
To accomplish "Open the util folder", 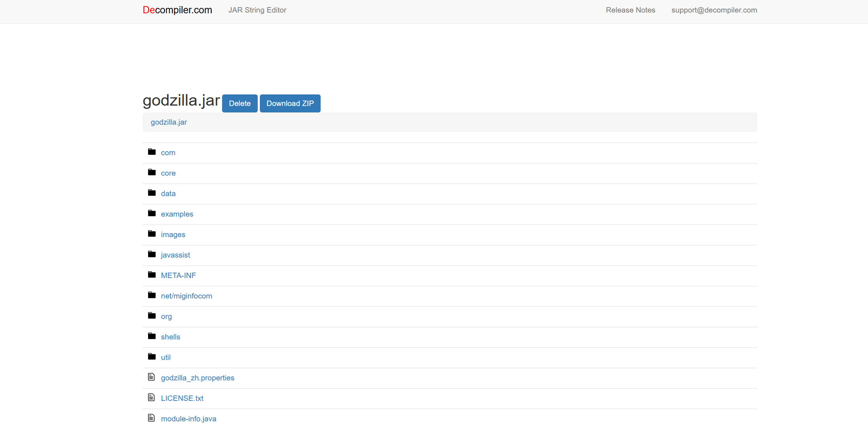I will pos(165,357).
